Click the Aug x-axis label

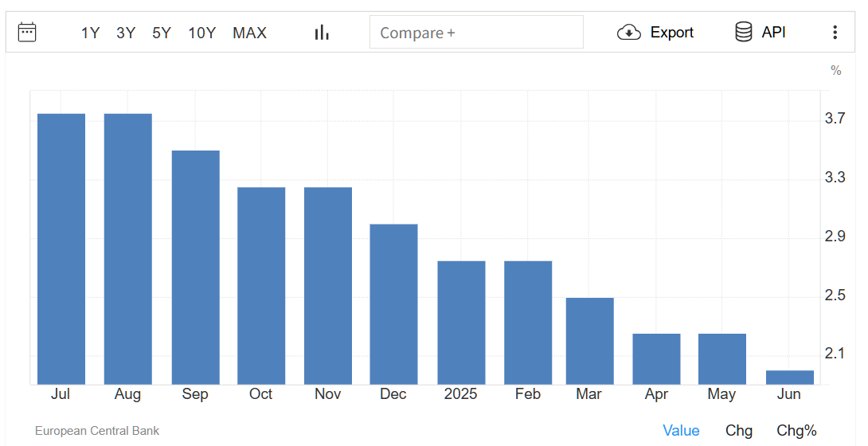pos(127,394)
